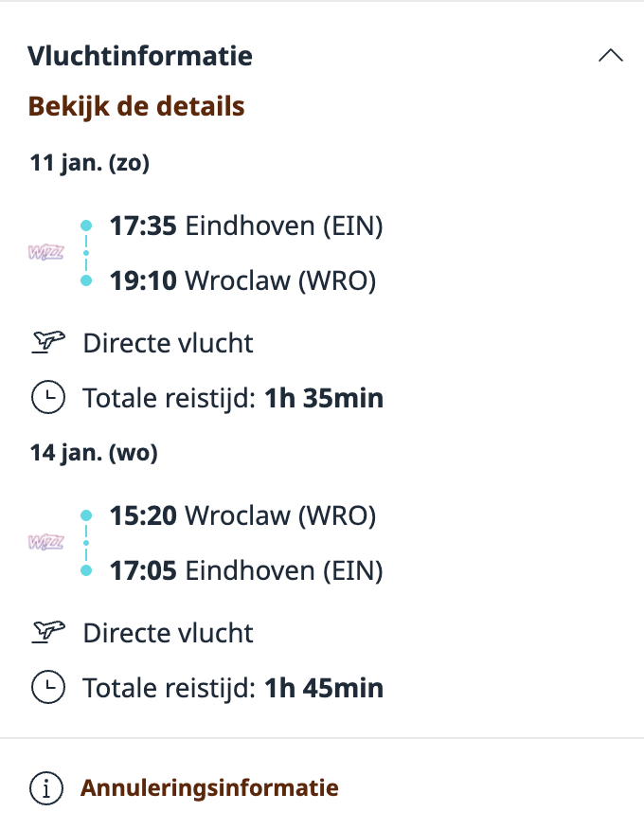Click the dotted timeline between 17:35 and 19:10
This screenshot has width=644, height=830.
[x=87, y=252]
